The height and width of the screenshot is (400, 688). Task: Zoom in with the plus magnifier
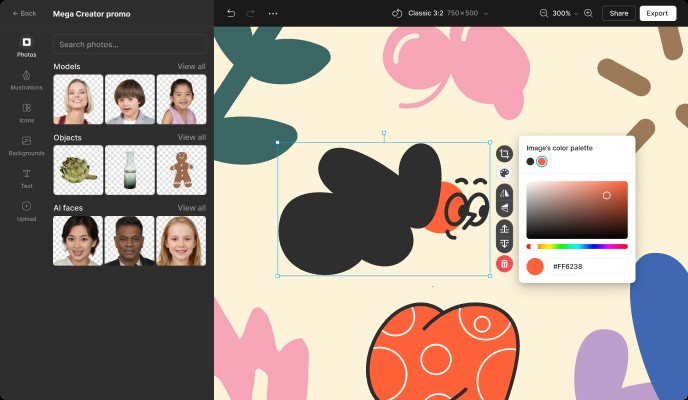(x=588, y=13)
